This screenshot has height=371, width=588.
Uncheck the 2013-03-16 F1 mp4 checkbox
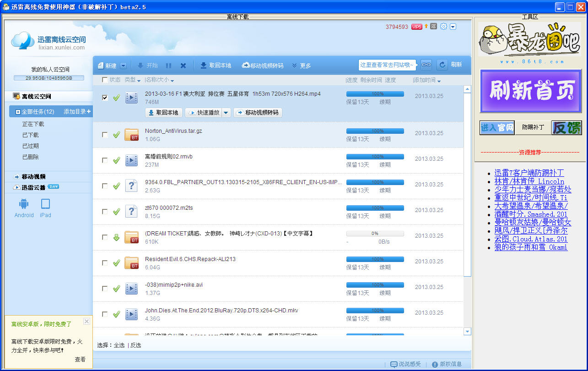coord(105,98)
